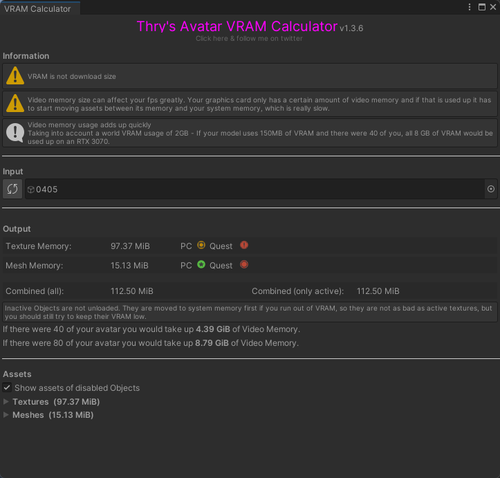Select the VRAM Calculator tab
Image resolution: width=500 pixels, height=478 pixels.
[37, 9]
